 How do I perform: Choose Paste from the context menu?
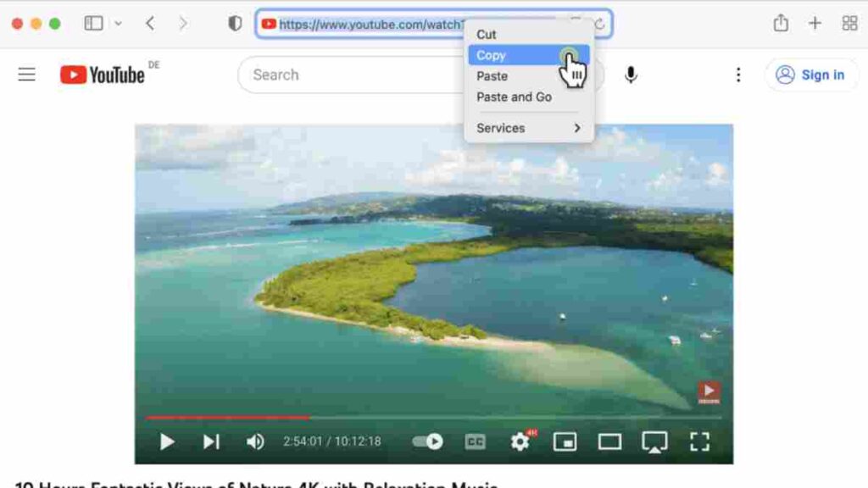click(529, 75)
